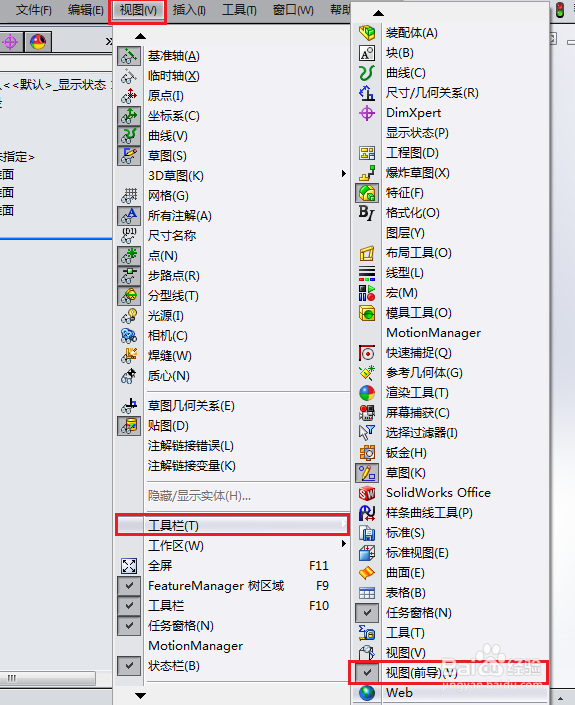This screenshot has height=705, width=575.
Task: Click the DimXpert tab in left panel
Action: coord(10,42)
